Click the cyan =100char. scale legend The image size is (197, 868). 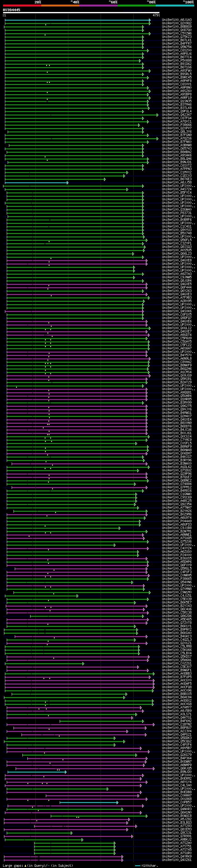(146, 865)
